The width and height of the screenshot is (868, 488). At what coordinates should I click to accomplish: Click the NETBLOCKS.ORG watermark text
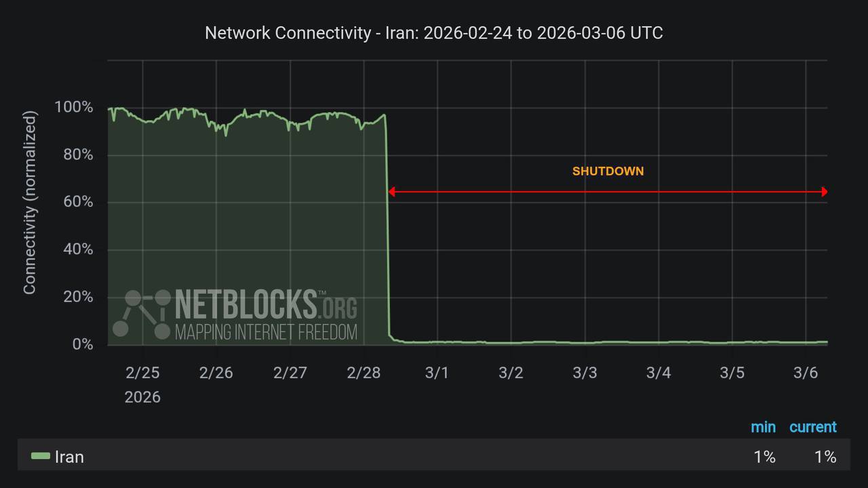266,304
